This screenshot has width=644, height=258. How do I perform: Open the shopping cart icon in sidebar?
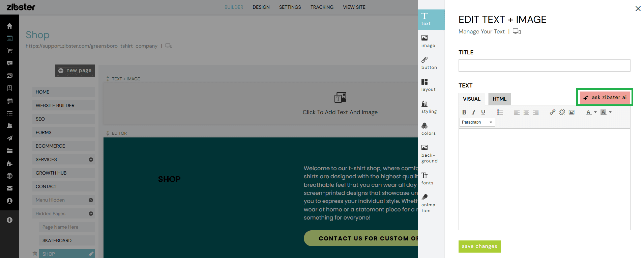pos(9,51)
